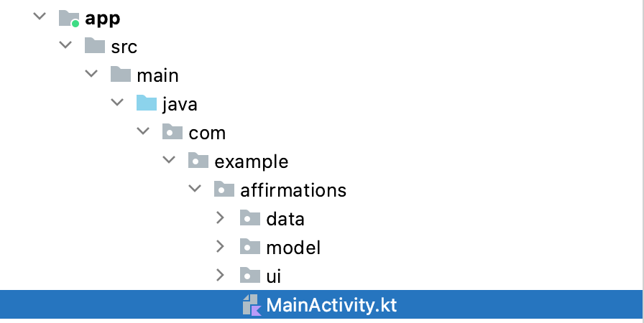Select the ui package label
Viewport: 644px width, 323px height.
tap(273, 276)
